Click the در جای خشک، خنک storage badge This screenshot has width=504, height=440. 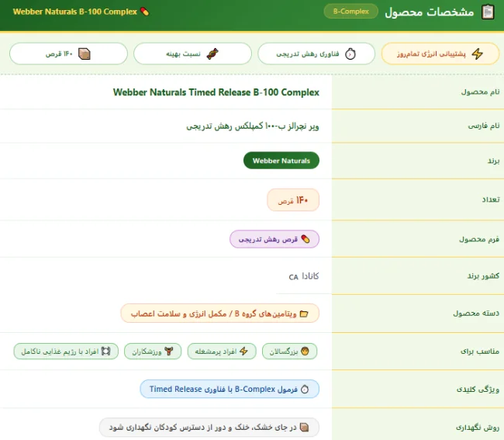tap(209, 427)
